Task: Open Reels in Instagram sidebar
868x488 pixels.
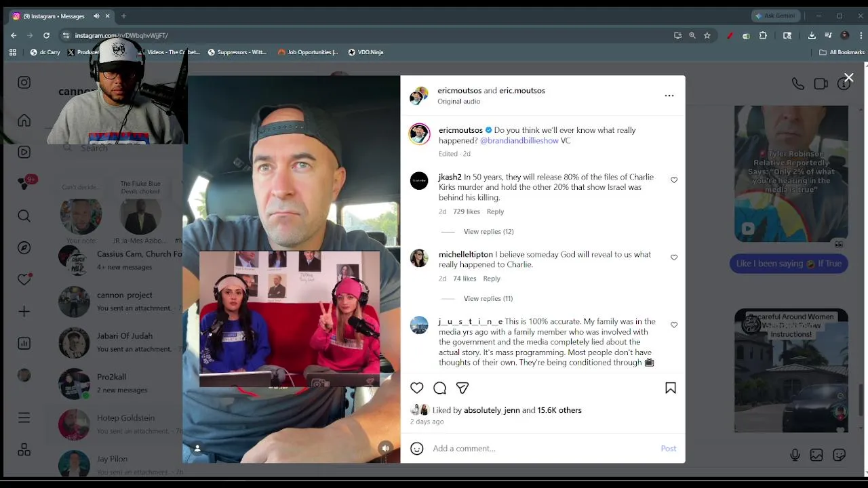Action: pos(24,152)
